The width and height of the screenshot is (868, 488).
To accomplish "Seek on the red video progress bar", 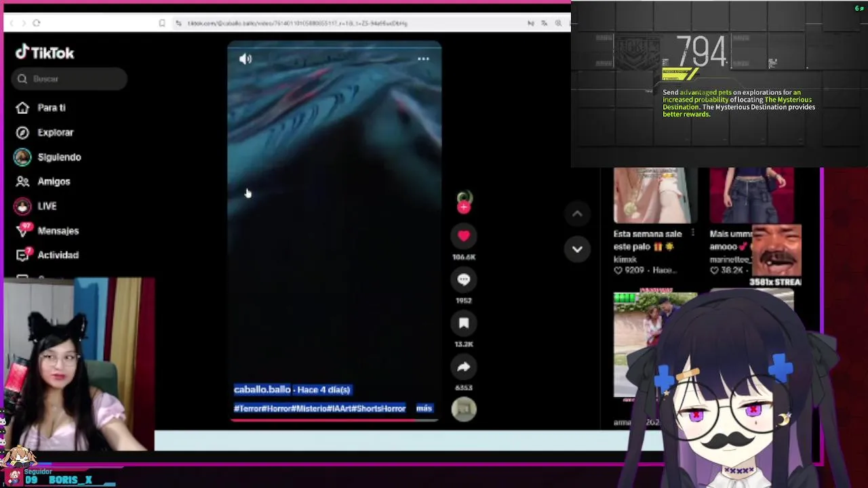I will [x=334, y=420].
